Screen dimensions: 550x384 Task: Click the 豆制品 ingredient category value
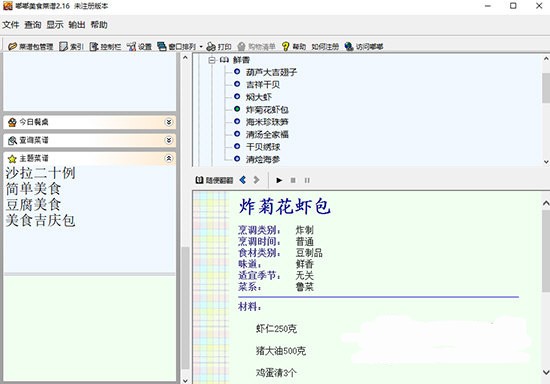(x=309, y=253)
